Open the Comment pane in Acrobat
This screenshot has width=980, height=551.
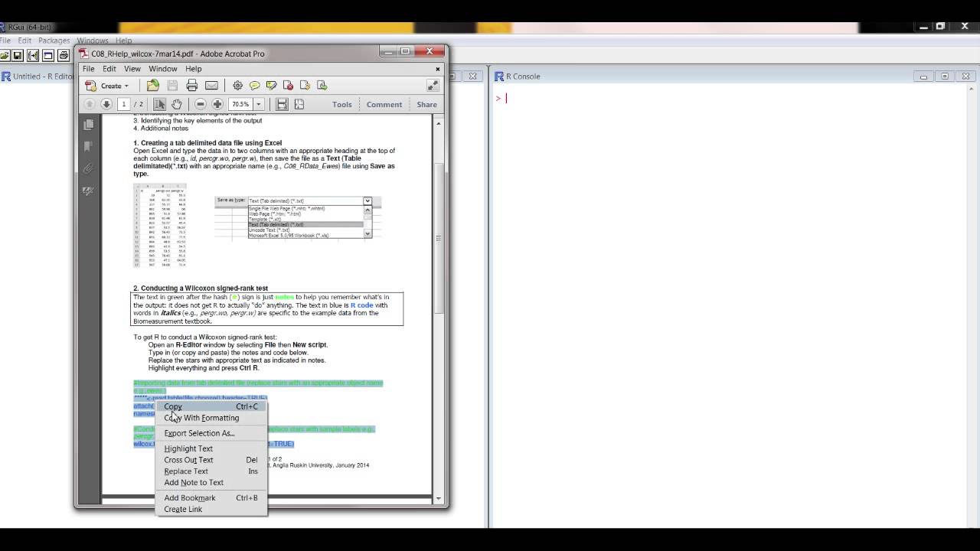(384, 104)
